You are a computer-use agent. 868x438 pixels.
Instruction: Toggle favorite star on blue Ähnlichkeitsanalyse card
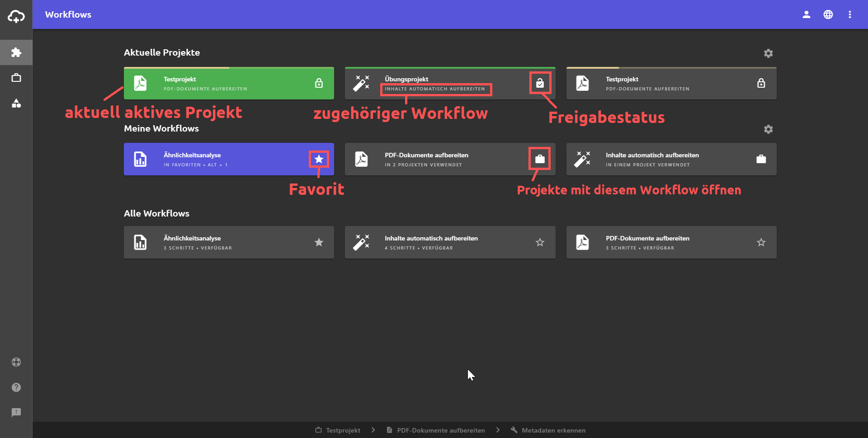coord(319,159)
